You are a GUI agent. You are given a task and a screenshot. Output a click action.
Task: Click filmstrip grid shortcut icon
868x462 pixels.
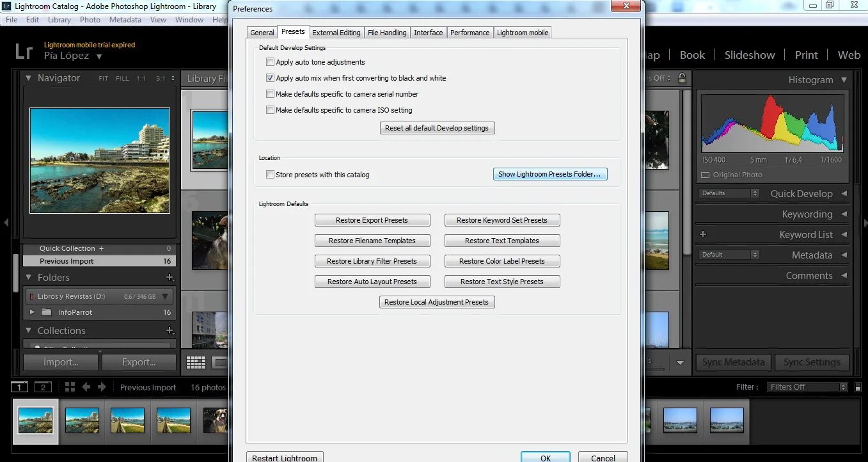click(x=70, y=387)
